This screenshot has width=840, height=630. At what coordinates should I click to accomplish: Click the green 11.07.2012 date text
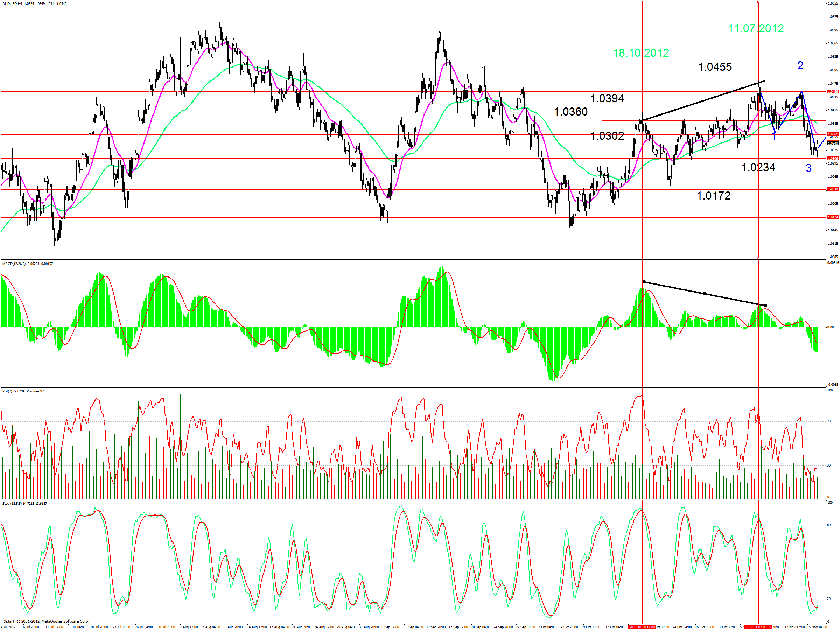756,28
